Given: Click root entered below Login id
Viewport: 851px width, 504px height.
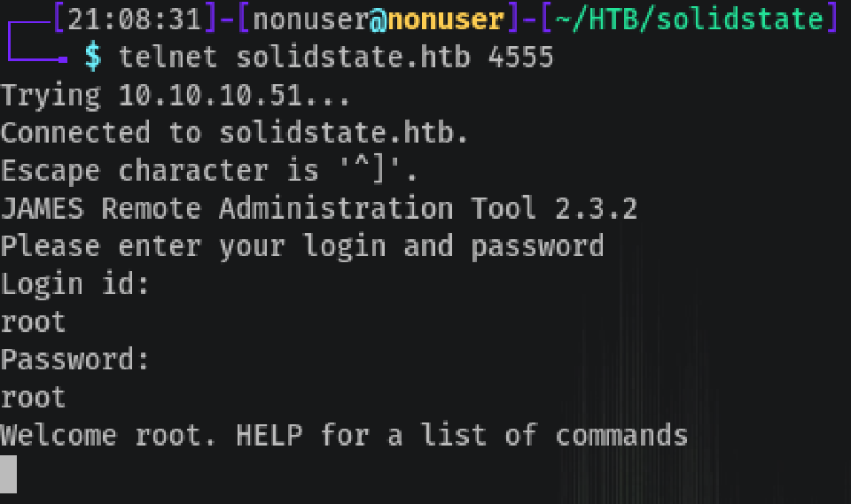Looking at the screenshot, I should (x=33, y=322).
